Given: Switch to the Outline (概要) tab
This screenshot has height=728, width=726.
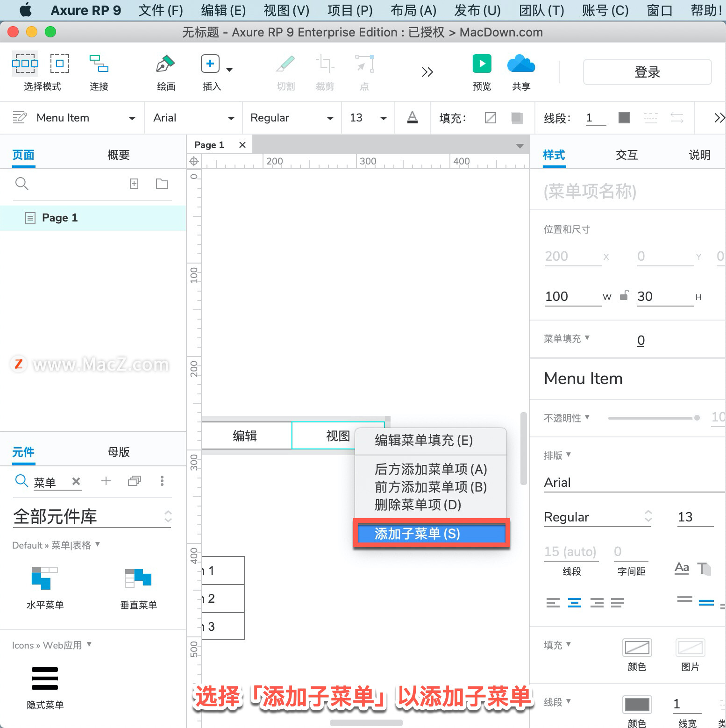Looking at the screenshot, I should click(119, 155).
